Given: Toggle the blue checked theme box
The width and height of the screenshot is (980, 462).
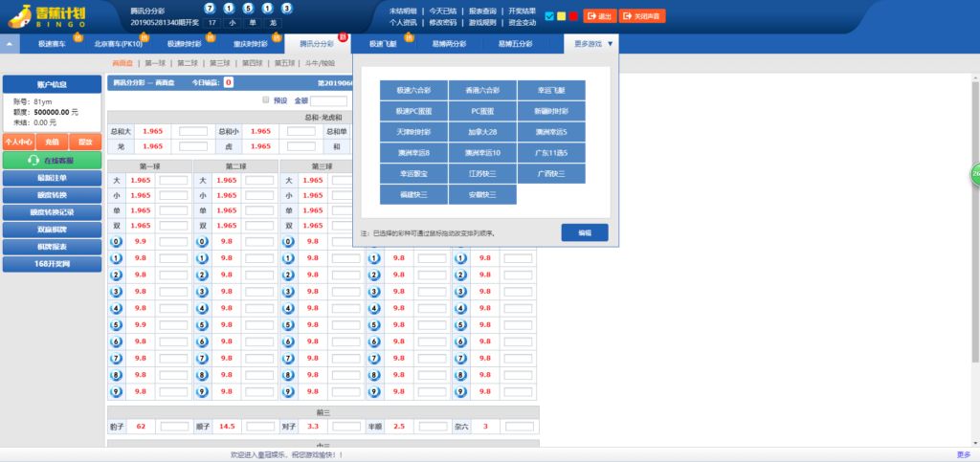Looking at the screenshot, I should click(x=548, y=16).
